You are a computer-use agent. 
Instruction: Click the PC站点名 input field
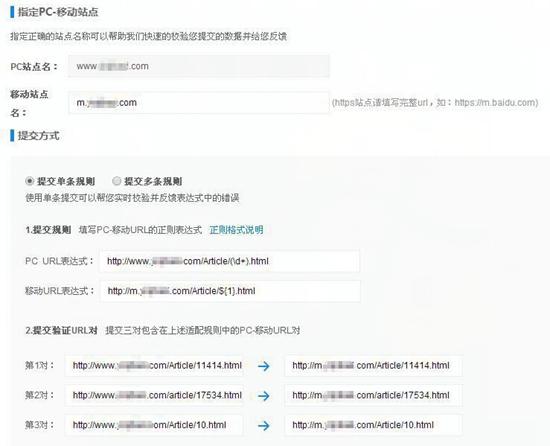pos(199,66)
